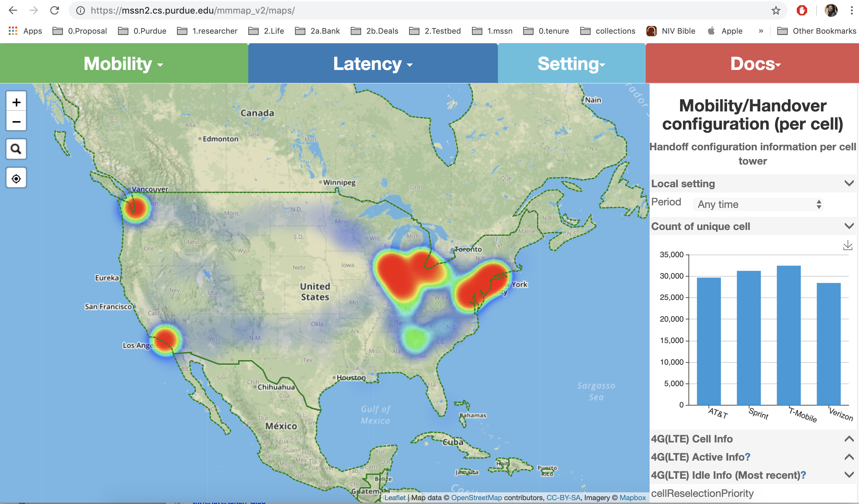Open the Mapbox attribution link
Image resolution: width=859 pixels, height=504 pixels.
(x=632, y=497)
